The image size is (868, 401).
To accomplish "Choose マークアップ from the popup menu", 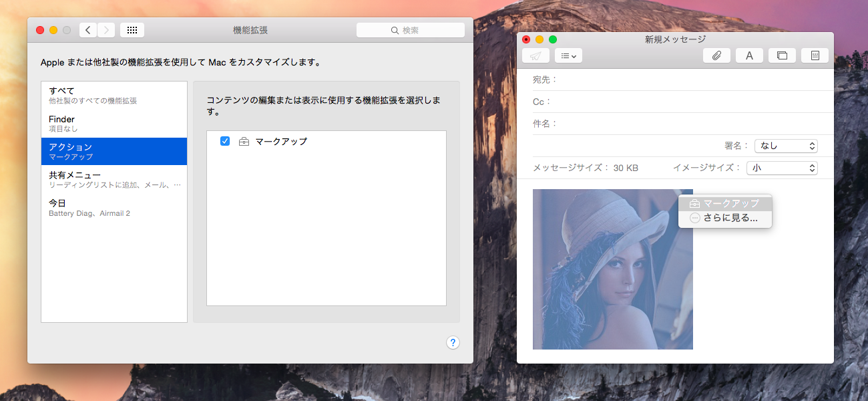I will tap(725, 203).
